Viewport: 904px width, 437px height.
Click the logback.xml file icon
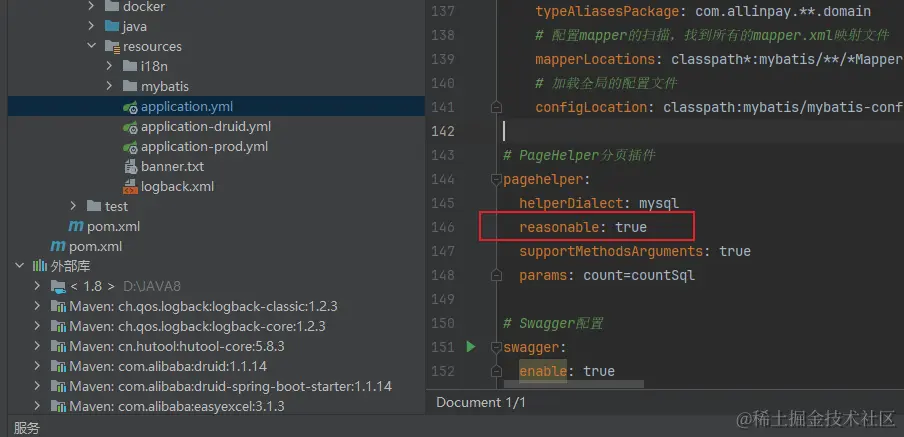pyautogui.click(x=130, y=187)
